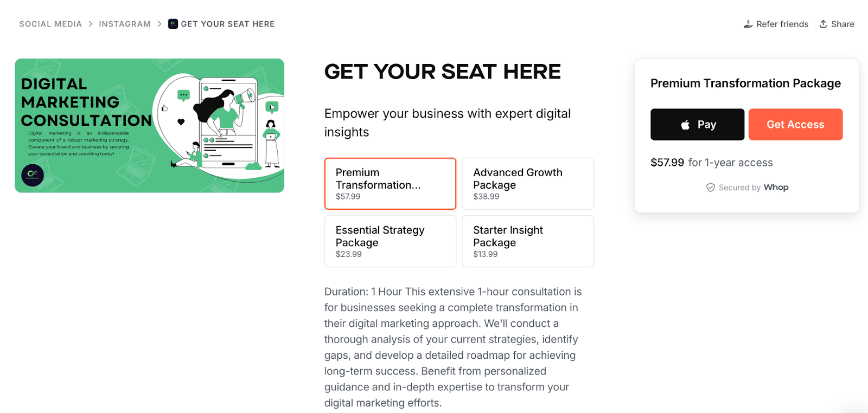The image size is (868, 413).
Task: Click the Apple logo on the Pay button
Action: click(685, 124)
